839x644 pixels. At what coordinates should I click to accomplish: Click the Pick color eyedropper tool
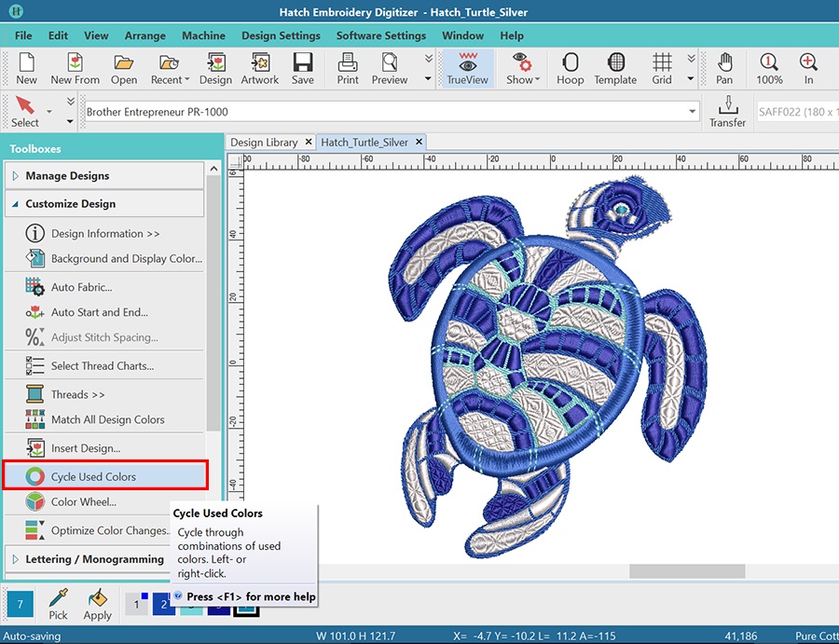(58, 603)
